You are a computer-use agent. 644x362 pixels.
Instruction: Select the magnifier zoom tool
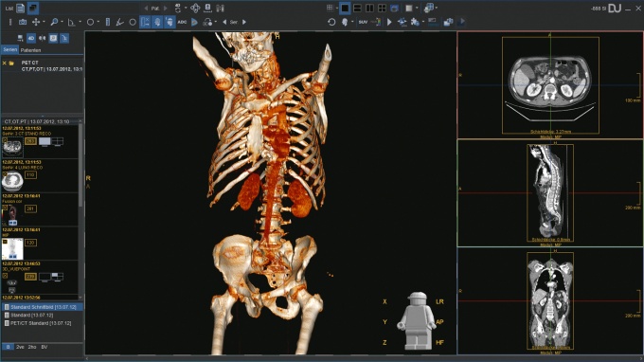click(54, 22)
